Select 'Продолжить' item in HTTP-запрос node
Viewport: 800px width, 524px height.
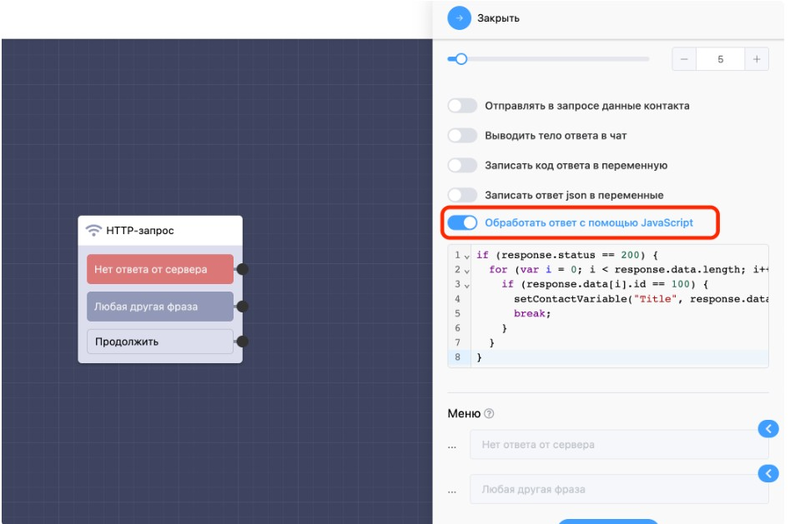(160, 341)
